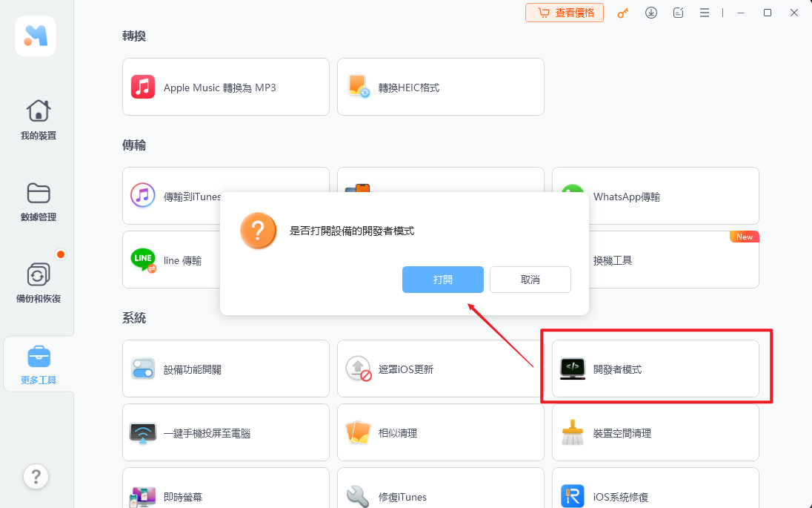Click the 即時螢幕 devices icon
Image resolution: width=812 pixels, height=508 pixels.
coord(143,497)
